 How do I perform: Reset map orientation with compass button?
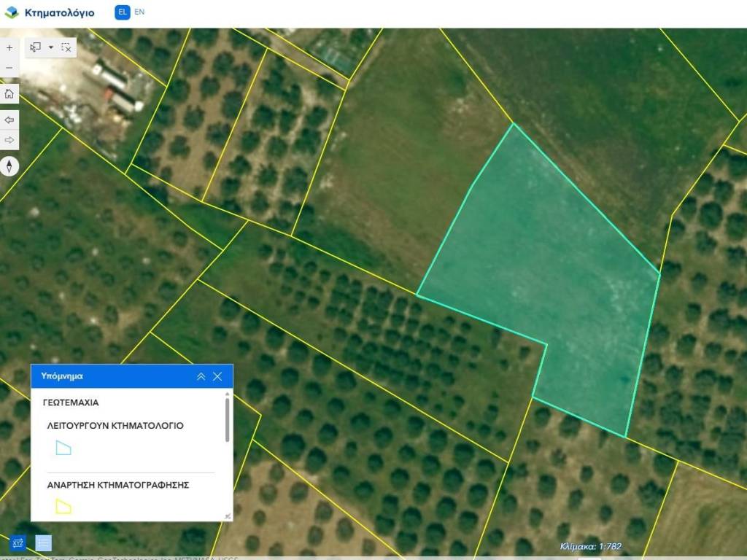coord(9,166)
